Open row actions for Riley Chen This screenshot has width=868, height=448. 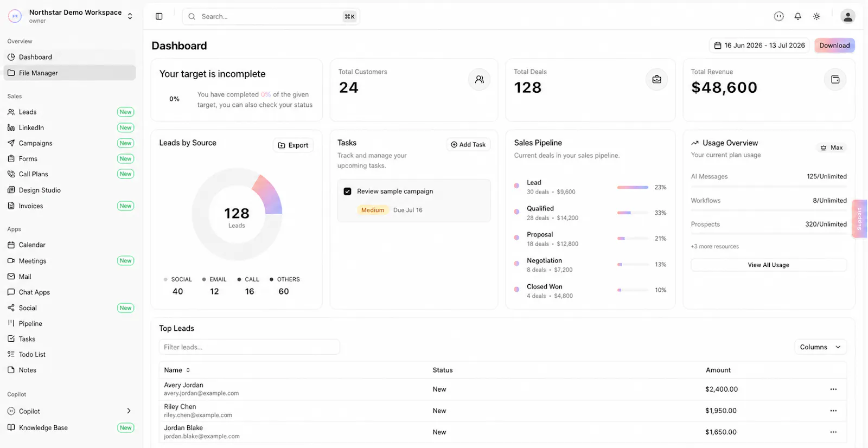point(833,411)
